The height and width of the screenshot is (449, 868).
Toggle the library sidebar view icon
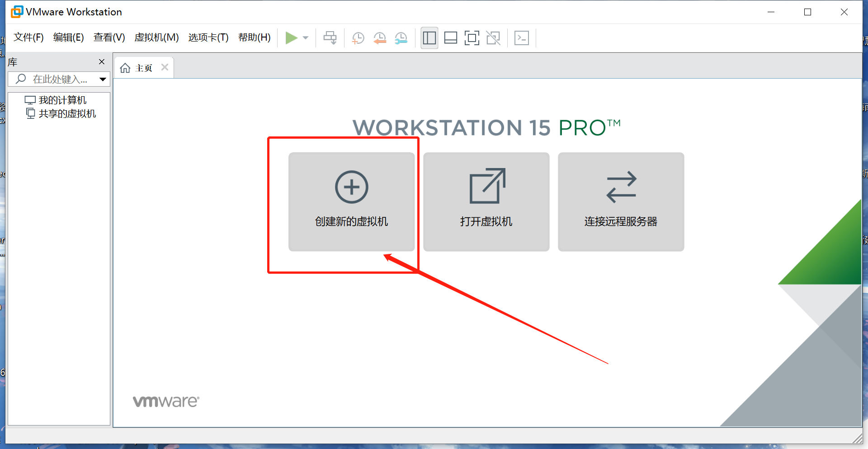pos(429,38)
